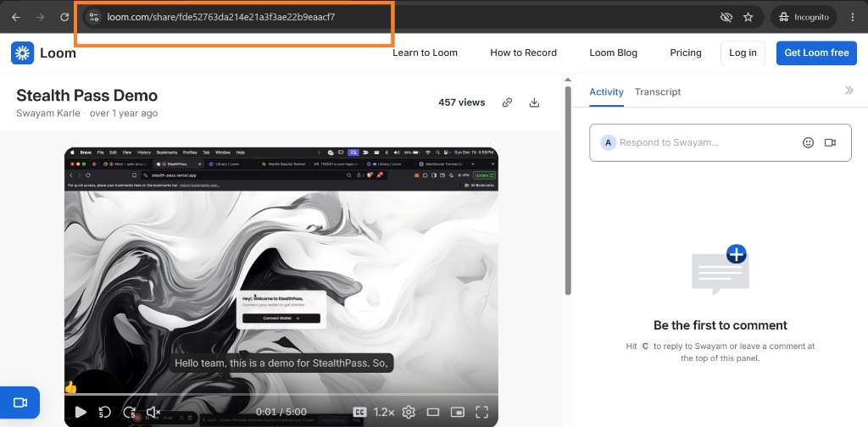This screenshot has height=427, width=868.
Task: Click the Incognito indicator button
Action: click(x=804, y=17)
